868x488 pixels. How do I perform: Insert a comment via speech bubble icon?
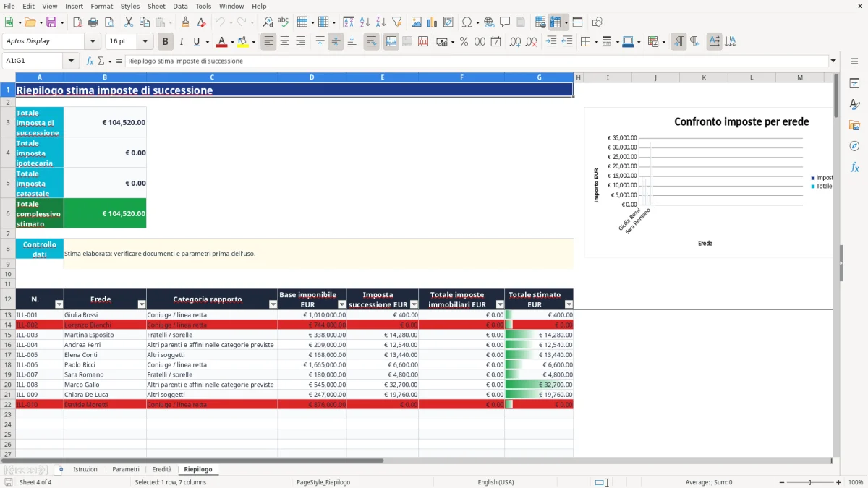(505, 22)
